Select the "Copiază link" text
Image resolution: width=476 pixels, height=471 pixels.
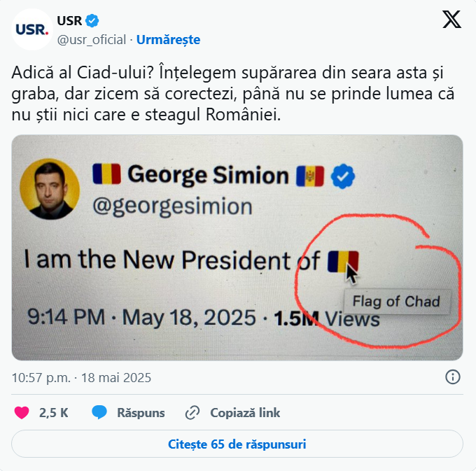coord(245,413)
